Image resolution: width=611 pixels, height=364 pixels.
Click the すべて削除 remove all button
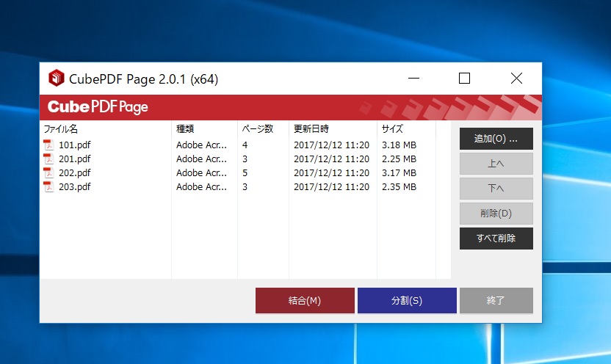coord(496,239)
